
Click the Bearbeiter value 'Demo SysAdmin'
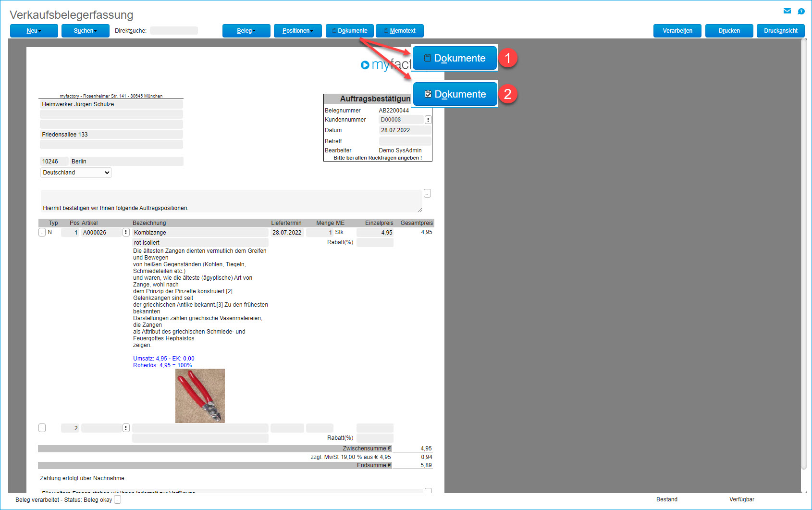(x=400, y=150)
